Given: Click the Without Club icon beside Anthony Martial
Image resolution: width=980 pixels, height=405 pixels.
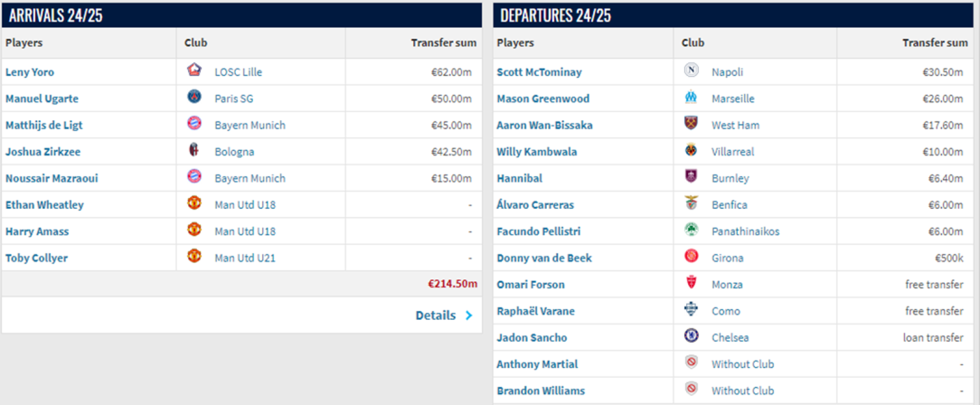Looking at the screenshot, I should 691,363.
